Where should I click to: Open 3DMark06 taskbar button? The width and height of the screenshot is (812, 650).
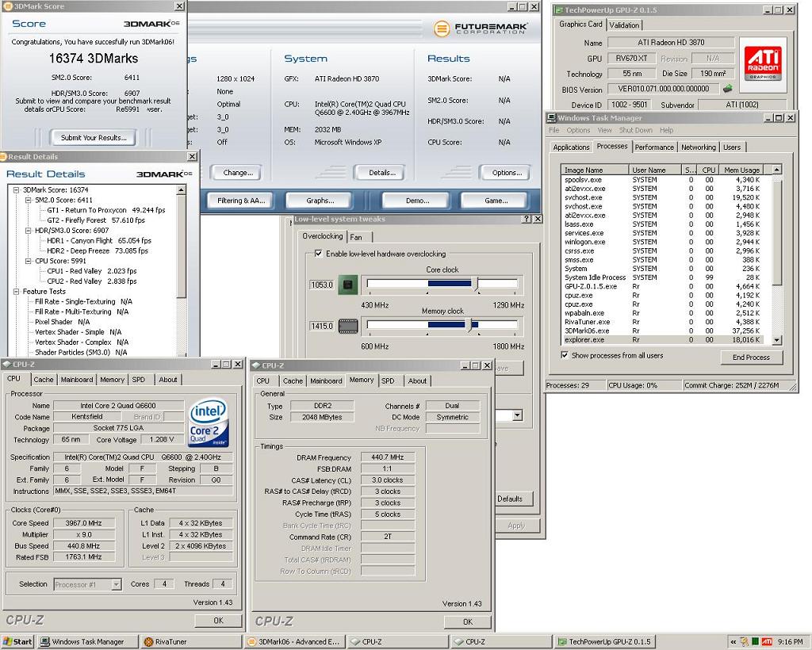click(x=293, y=642)
